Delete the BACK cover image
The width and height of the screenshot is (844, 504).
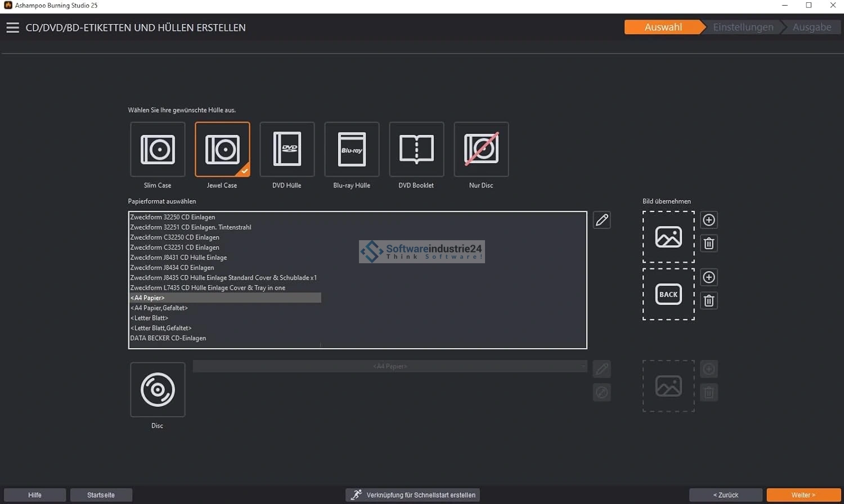point(709,301)
